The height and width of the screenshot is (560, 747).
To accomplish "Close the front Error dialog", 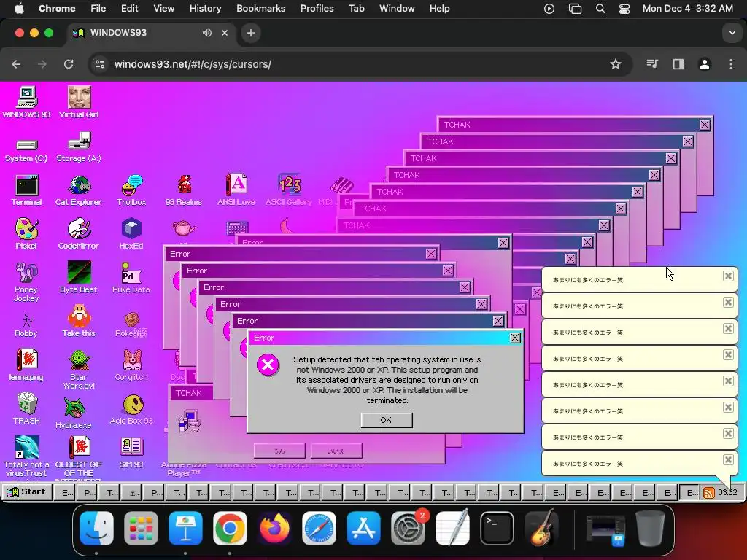I will (515, 338).
